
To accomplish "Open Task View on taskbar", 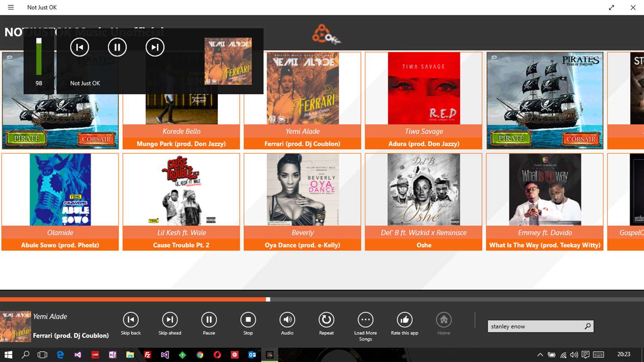I will tap(42, 355).
